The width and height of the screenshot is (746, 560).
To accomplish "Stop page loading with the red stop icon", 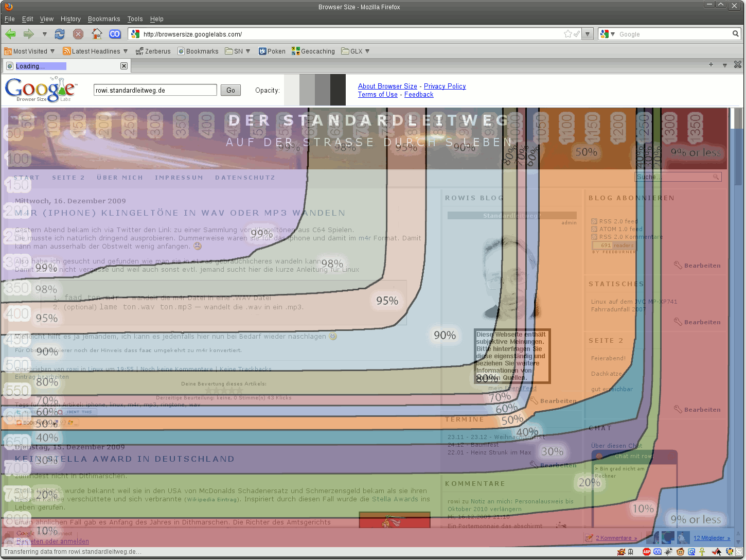I will (x=78, y=34).
